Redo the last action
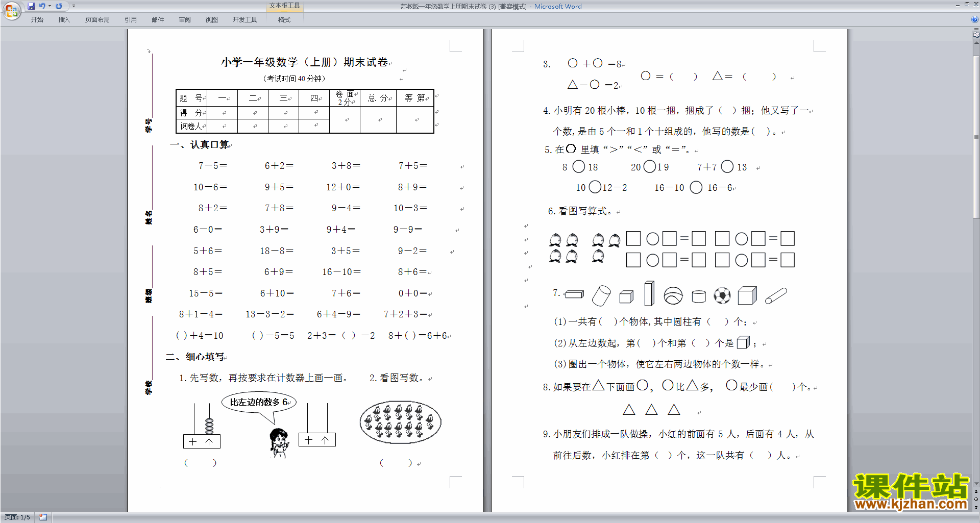Image resolution: width=980 pixels, height=523 pixels. tap(59, 6)
